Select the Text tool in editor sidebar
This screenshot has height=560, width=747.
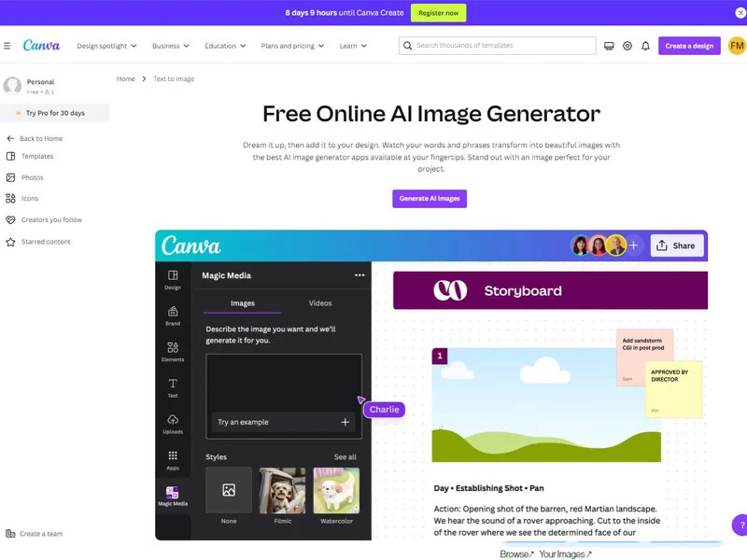pos(173,387)
